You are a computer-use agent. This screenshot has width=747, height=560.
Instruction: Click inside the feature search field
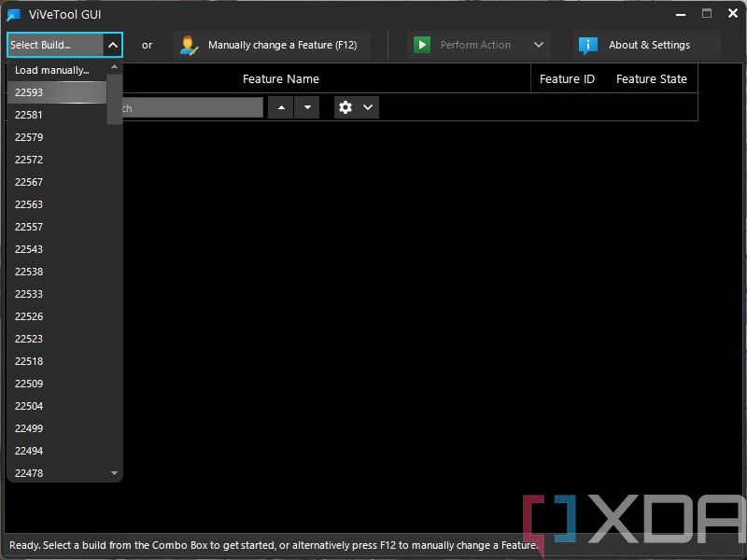192,107
